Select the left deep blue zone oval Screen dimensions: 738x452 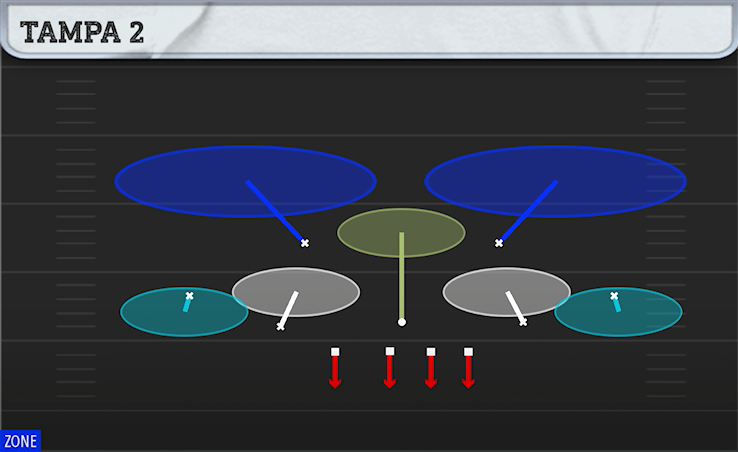(245, 181)
